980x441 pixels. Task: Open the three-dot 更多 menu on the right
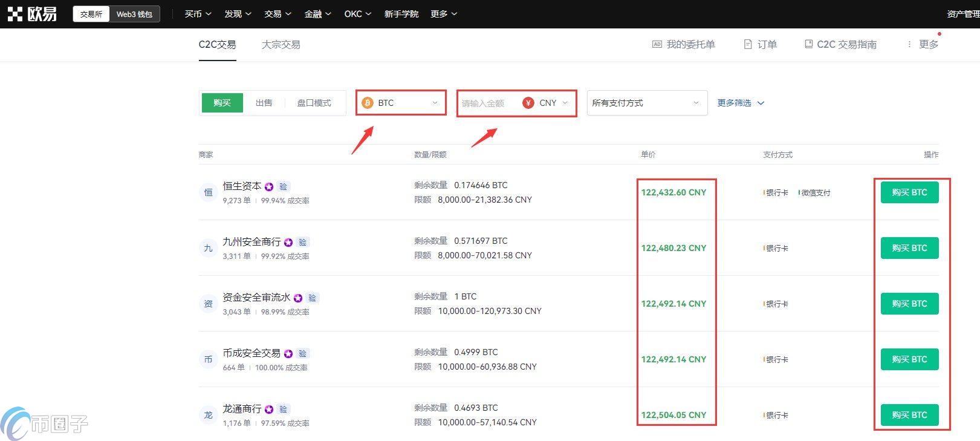[x=923, y=44]
